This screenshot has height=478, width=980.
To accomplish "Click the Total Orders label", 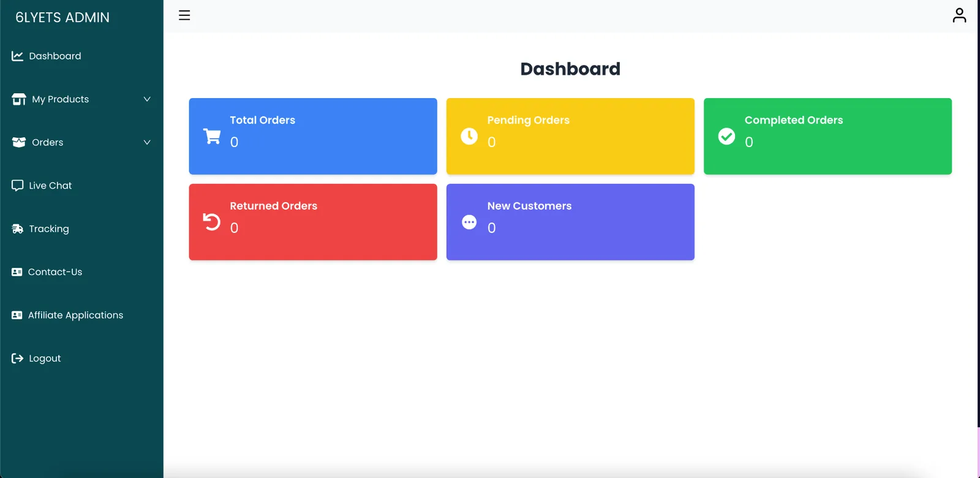I will coord(263,120).
